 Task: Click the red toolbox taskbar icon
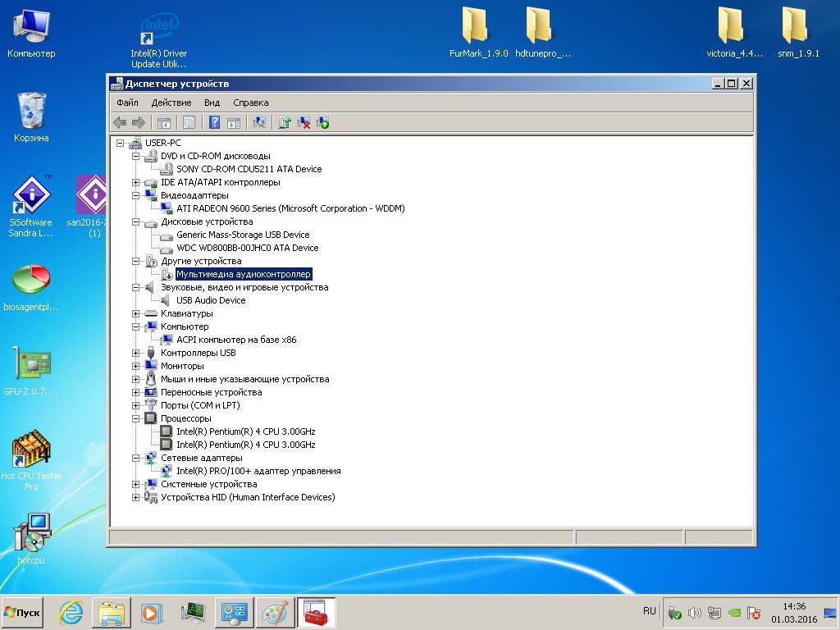click(316, 612)
